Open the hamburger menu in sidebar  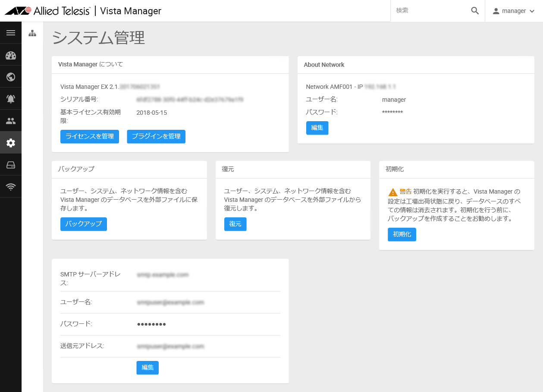pyautogui.click(x=11, y=33)
